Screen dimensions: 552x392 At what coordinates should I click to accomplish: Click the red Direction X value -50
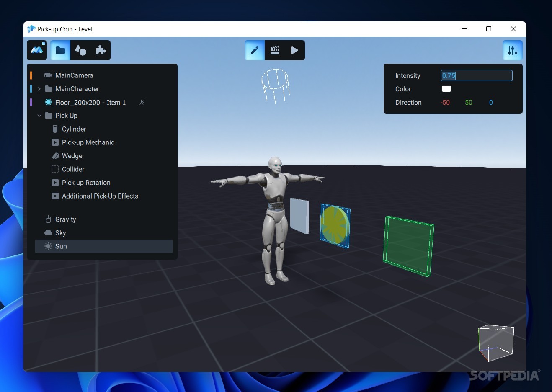coord(445,102)
